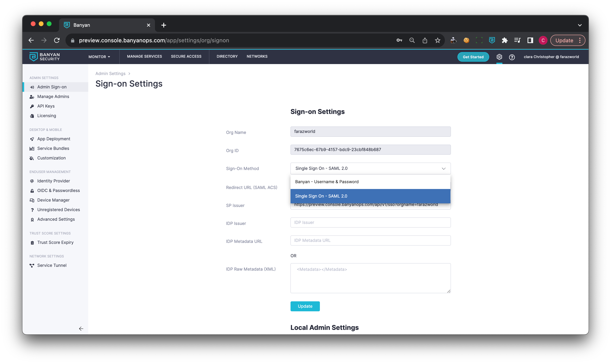Viewport: 611px width, 364px height.
Task: Click into the IDP Metadata URL field
Action: [x=370, y=240]
